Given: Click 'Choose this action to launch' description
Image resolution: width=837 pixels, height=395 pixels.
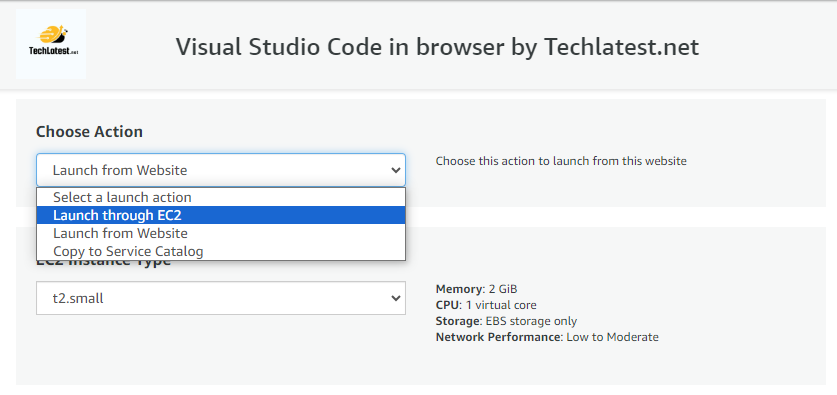Looking at the screenshot, I should coord(561,161).
